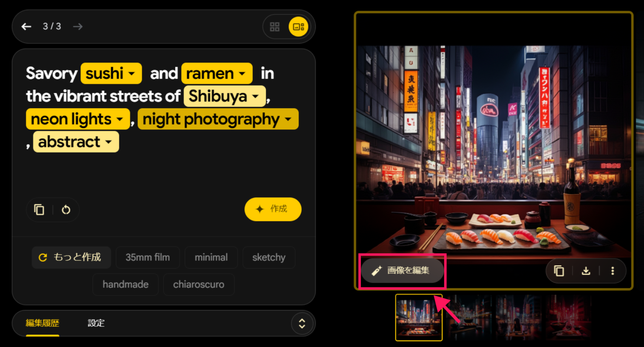Click the 作成 generate button

(x=273, y=210)
